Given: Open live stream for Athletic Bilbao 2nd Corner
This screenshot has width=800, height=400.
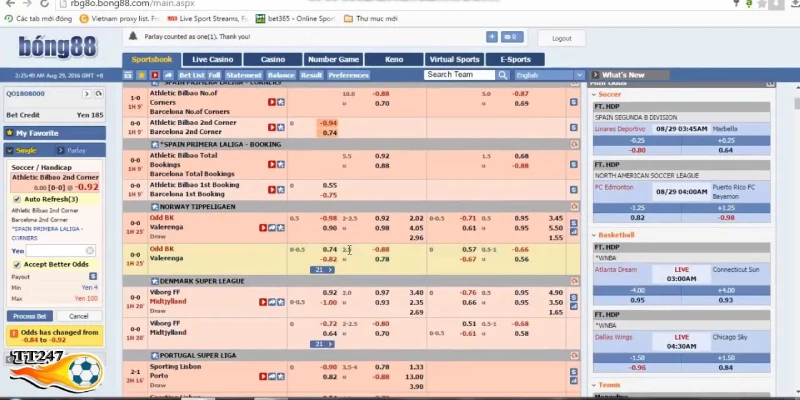Looking at the screenshot, I should click(272, 128).
